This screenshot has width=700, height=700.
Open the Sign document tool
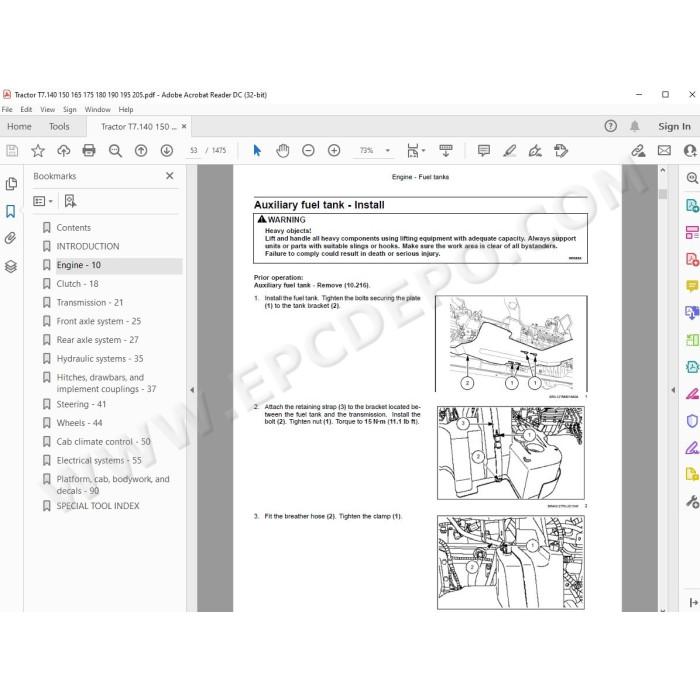click(x=535, y=151)
